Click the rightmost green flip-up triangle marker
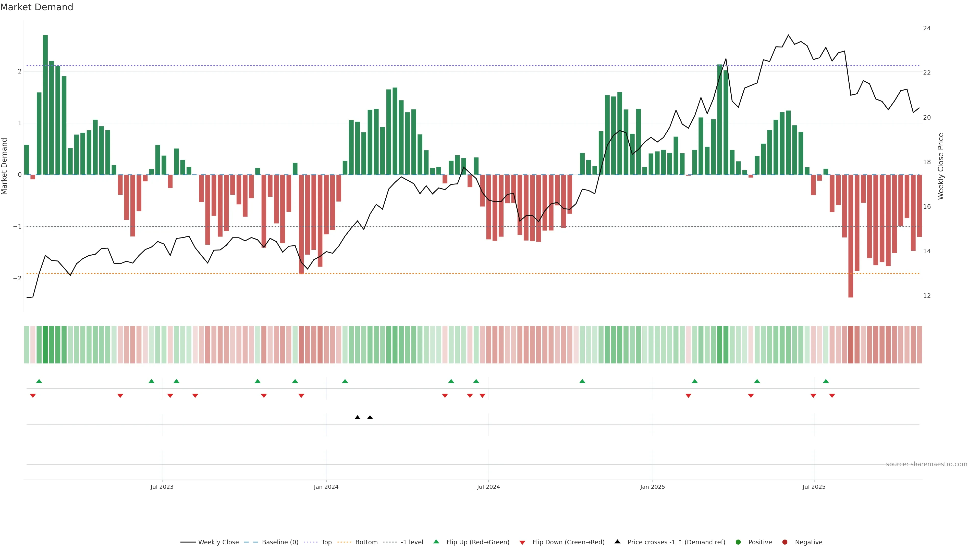Viewport: 980px width, 551px height. click(x=826, y=381)
